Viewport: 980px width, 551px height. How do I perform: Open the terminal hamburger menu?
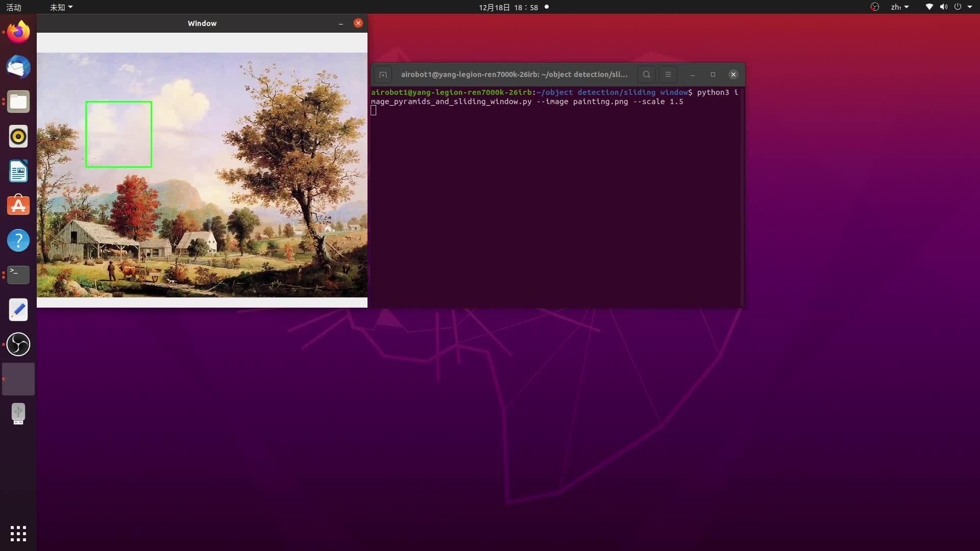668,74
